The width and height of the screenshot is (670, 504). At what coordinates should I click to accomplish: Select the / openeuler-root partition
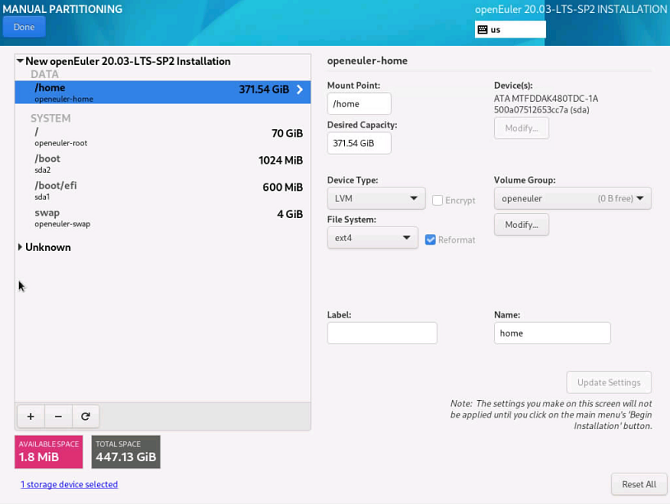click(x=162, y=134)
